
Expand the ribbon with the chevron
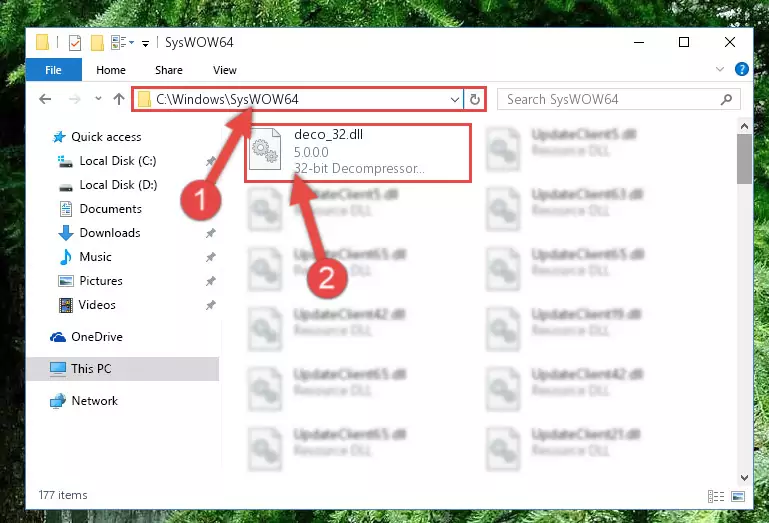click(x=719, y=69)
